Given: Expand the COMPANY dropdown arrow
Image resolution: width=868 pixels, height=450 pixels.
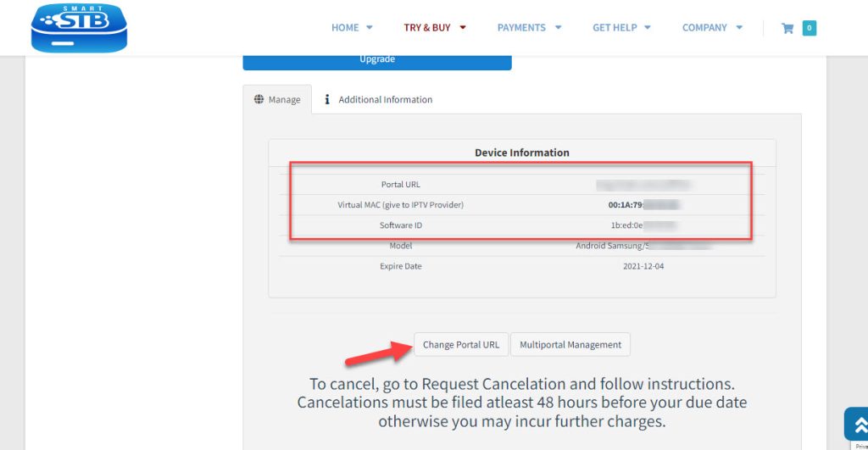Looking at the screenshot, I should click(739, 27).
